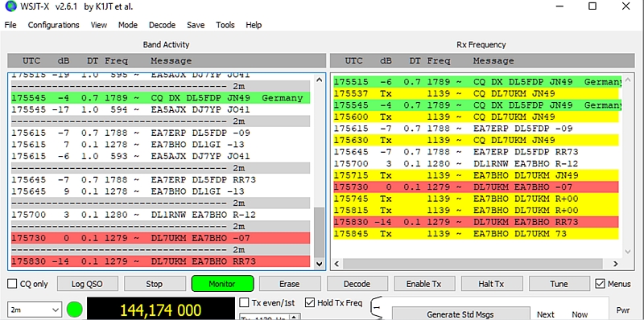Toggle the Tx even/1st checkbox
This screenshot has height=320, width=644.
pyautogui.click(x=245, y=303)
